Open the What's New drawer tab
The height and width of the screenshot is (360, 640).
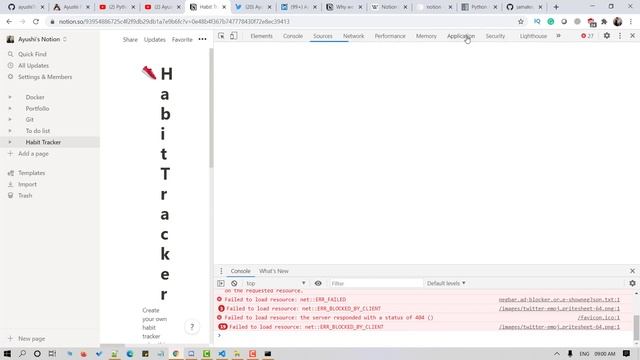[273, 271]
